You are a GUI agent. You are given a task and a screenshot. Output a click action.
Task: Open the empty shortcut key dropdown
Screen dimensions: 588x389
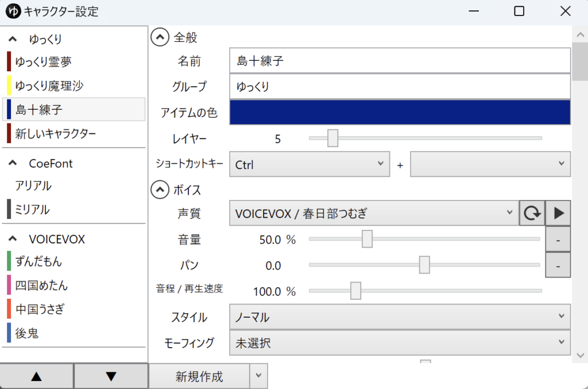pos(490,164)
